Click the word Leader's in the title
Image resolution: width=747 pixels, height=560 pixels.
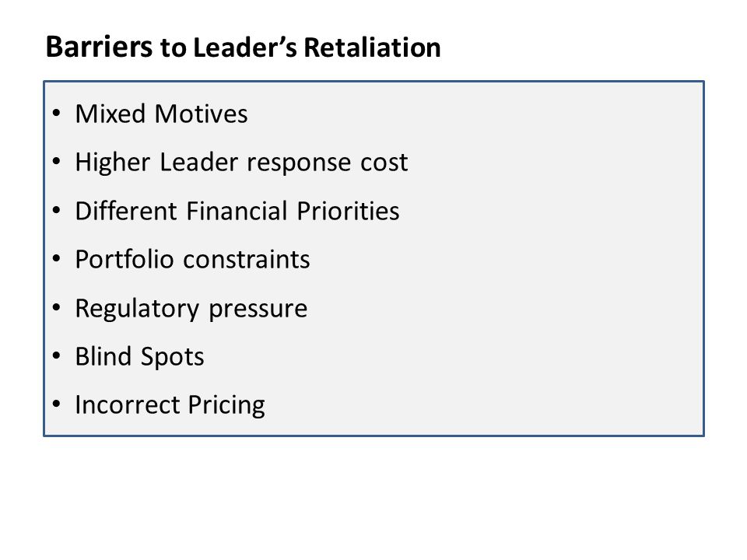(x=245, y=47)
